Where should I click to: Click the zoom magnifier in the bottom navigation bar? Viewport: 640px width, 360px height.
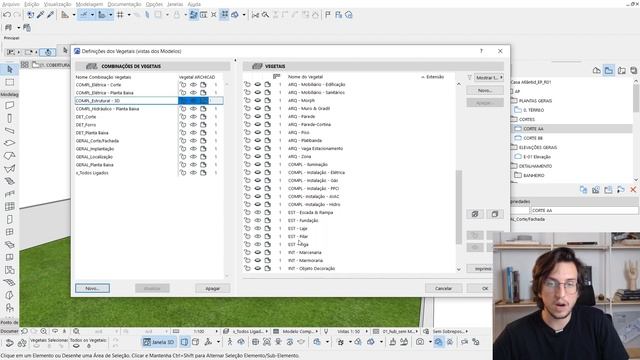click(43, 331)
